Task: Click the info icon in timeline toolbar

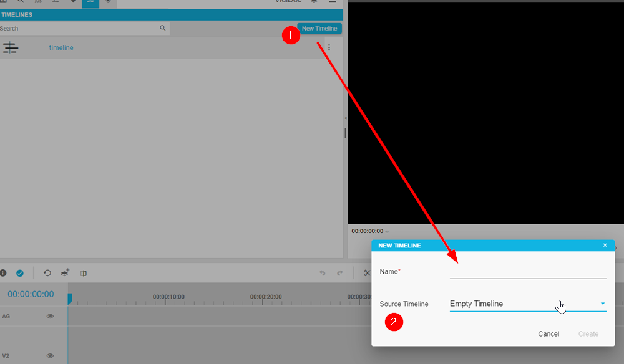Action: [3, 273]
